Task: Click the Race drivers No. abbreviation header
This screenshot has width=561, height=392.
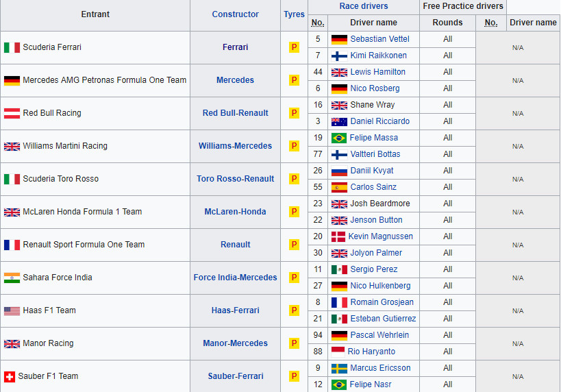Action: pyautogui.click(x=318, y=23)
